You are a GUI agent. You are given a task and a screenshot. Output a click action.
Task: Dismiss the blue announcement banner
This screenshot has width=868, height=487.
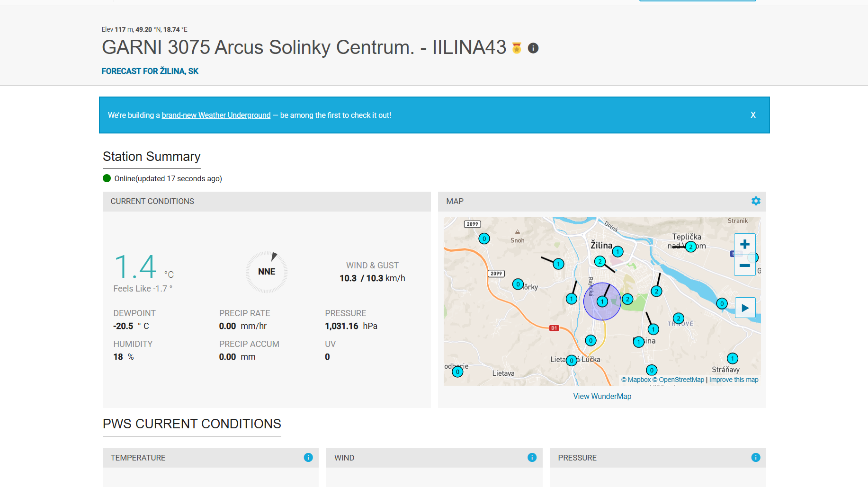coord(753,115)
